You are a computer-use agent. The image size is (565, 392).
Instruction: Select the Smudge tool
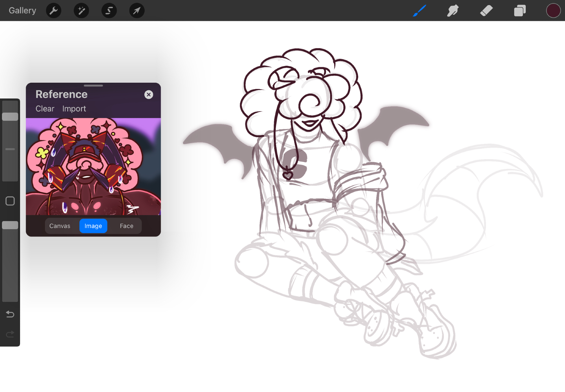coord(453,11)
